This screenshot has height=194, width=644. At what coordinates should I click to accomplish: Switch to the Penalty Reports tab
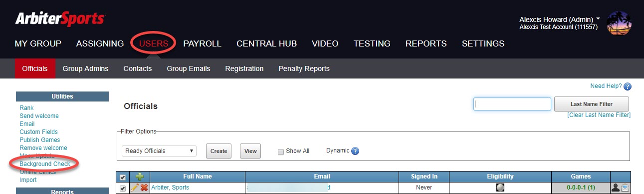(x=304, y=68)
